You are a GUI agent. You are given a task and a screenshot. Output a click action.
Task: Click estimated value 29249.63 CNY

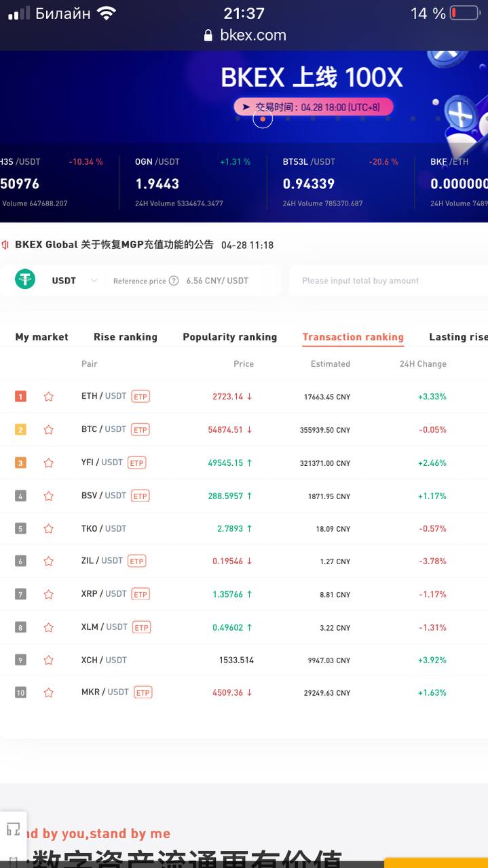coord(327,693)
